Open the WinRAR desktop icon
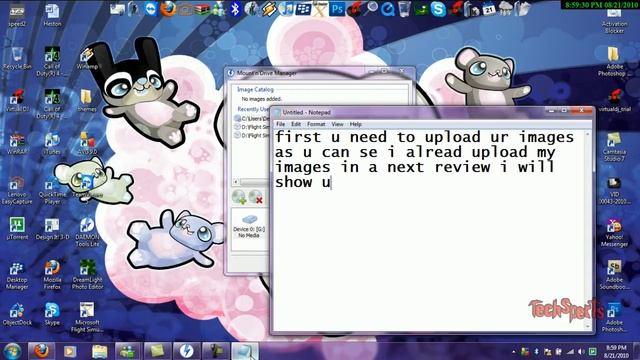The height and width of the screenshot is (360, 640). coord(17,144)
